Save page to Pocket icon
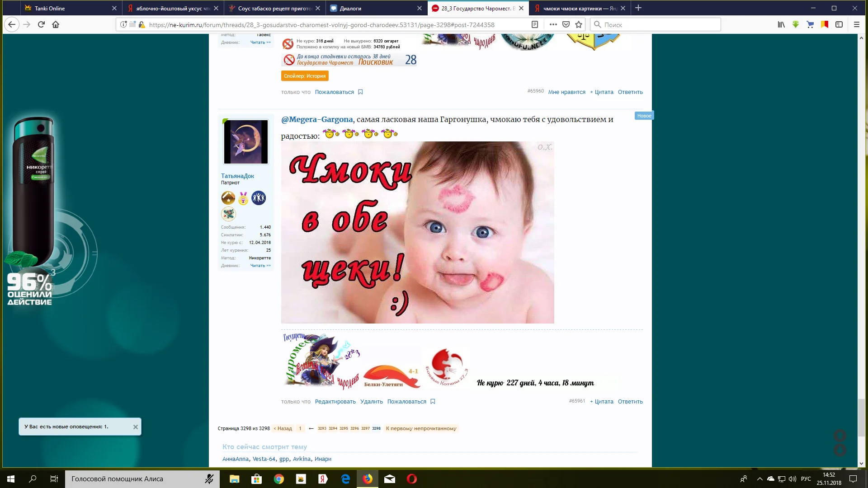868x488 pixels. click(x=566, y=24)
